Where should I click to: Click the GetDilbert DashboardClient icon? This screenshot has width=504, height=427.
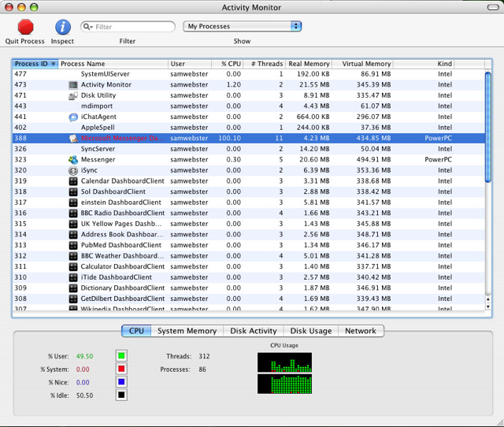click(73, 299)
